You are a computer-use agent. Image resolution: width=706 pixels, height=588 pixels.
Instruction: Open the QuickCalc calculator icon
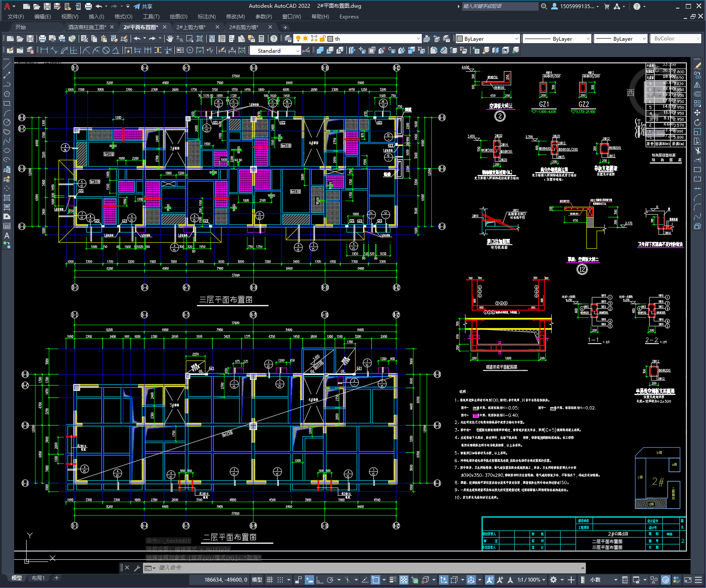point(261,39)
